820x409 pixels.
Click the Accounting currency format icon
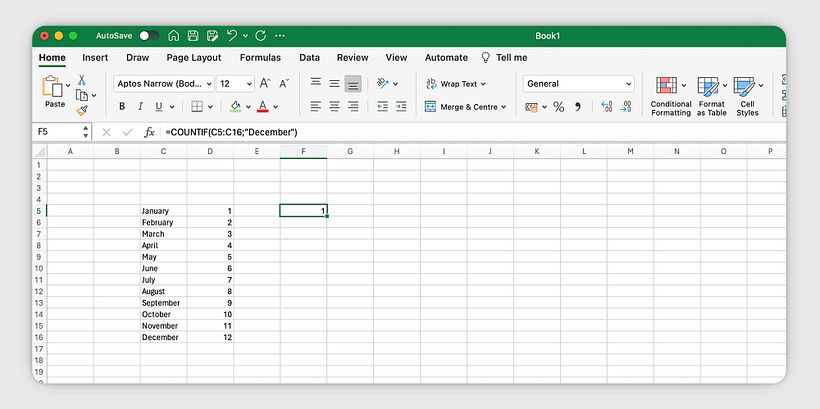pos(531,107)
